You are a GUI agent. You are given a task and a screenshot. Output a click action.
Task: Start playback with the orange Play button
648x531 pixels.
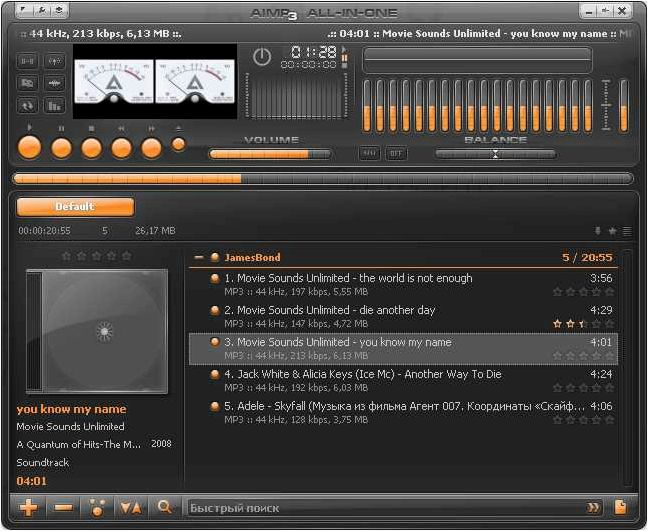[29, 148]
